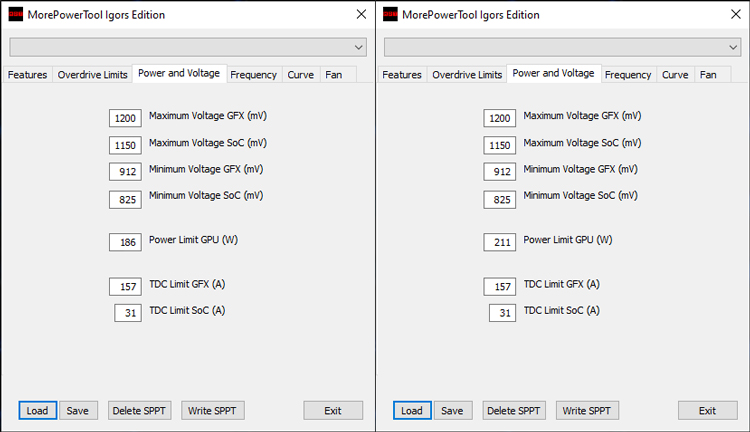Click Write SPPT button in right window
Screen dimensions: 750x432
[x=587, y=410]
